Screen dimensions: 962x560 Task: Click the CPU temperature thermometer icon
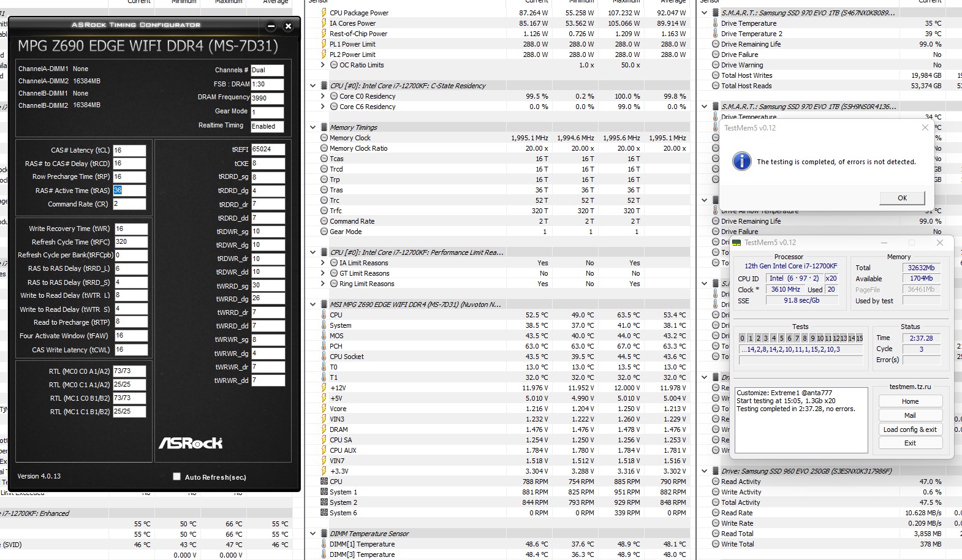coord(324,315)
